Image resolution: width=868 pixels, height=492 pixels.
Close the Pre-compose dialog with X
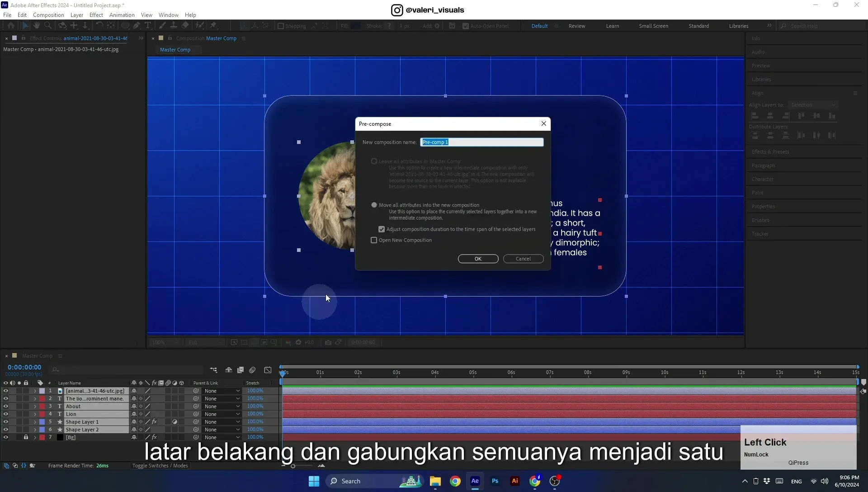(544, 123)
